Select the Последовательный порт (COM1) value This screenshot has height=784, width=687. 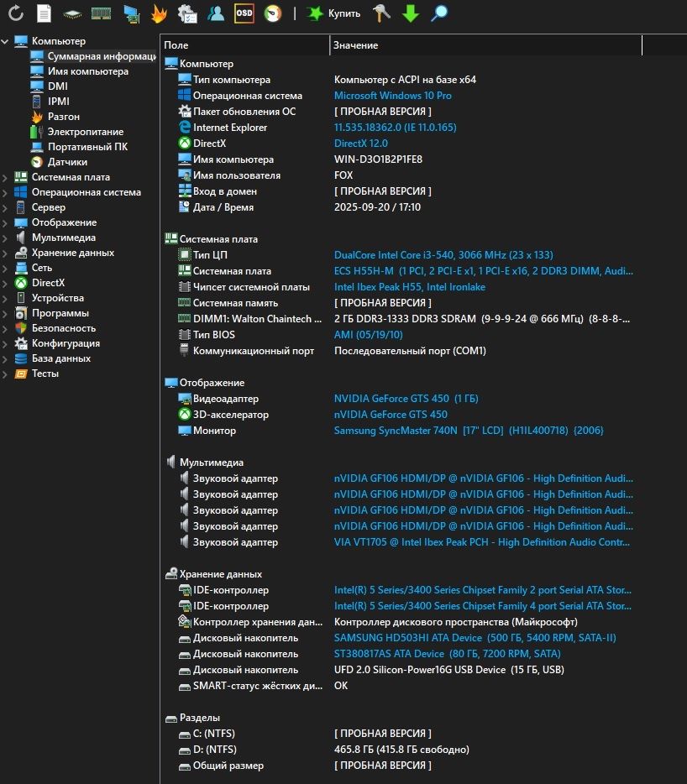(410, 351)
